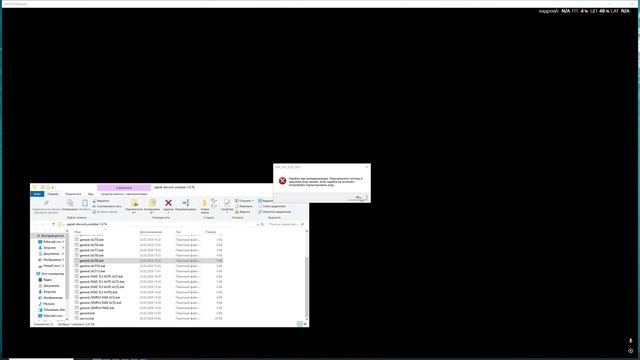Select general (FAKE TLS AUTO).bat file
Viewport: 640px width, 360px height.
[98, 292]
